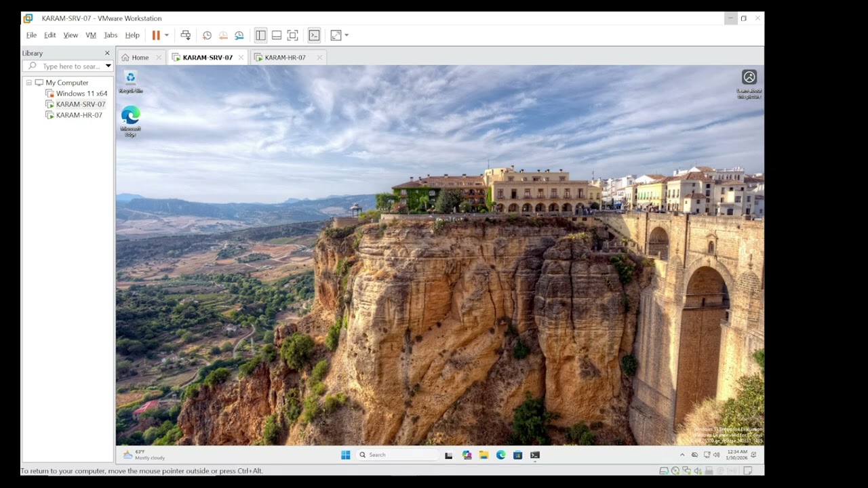This screenshot has height=488, width=868.
Task: Click the revert to snapshot icon
Action: click(x=223, y=35)
